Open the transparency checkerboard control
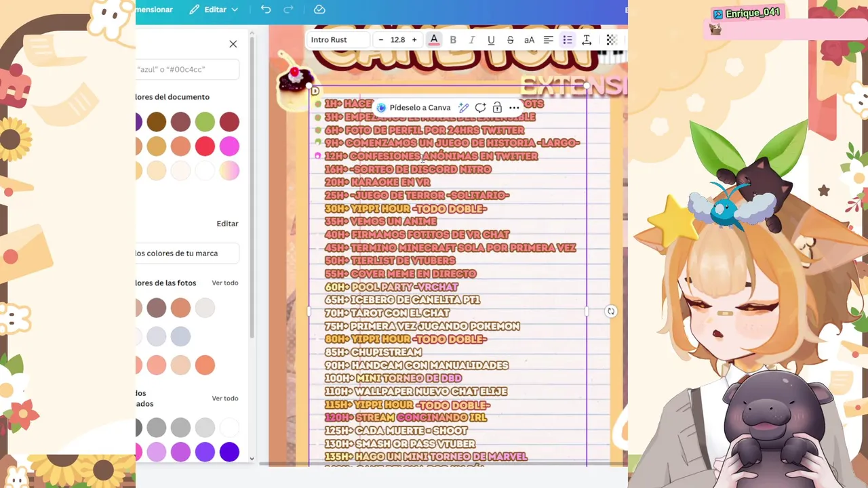868x488 pixels. click(x=611, y=40)
